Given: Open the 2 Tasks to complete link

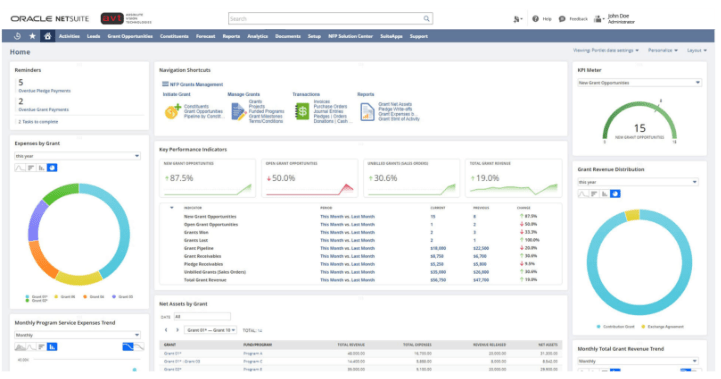Looking at the screenshot, I should click(38, 122).
